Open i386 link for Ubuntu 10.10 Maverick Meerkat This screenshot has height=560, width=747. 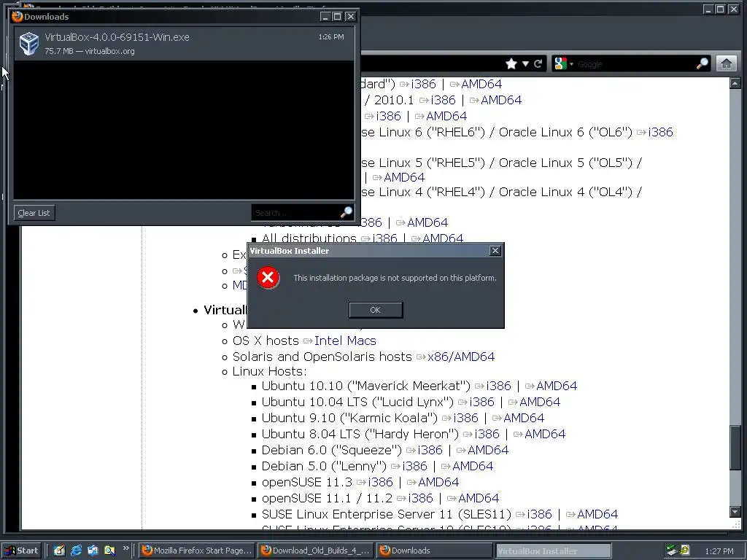pos(498,386)
